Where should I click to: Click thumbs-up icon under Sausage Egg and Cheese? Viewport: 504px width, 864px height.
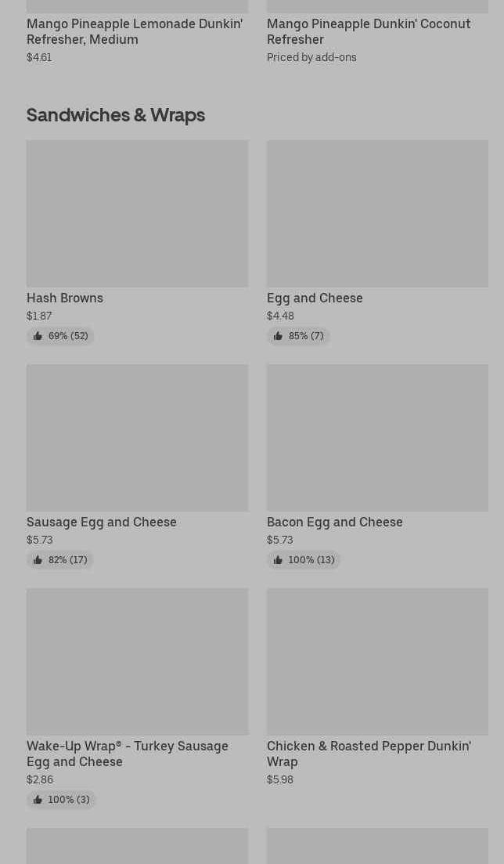(38, 560)
